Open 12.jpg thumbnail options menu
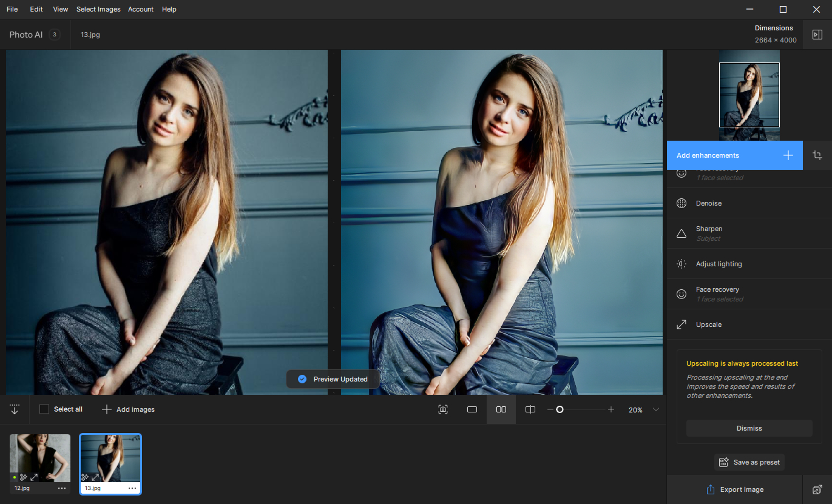The image size is (832, 504). pyautogui.click(x=62, y=488)
